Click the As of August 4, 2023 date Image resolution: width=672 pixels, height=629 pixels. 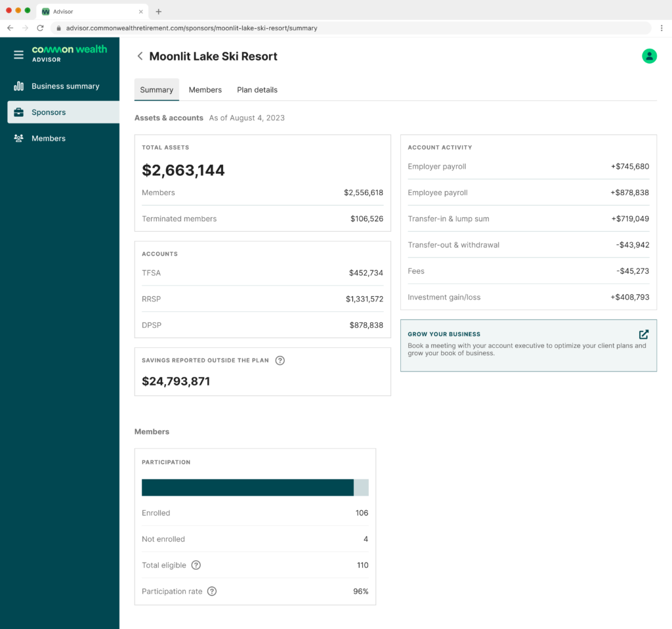pyautogui.click(x=247, y=118)
